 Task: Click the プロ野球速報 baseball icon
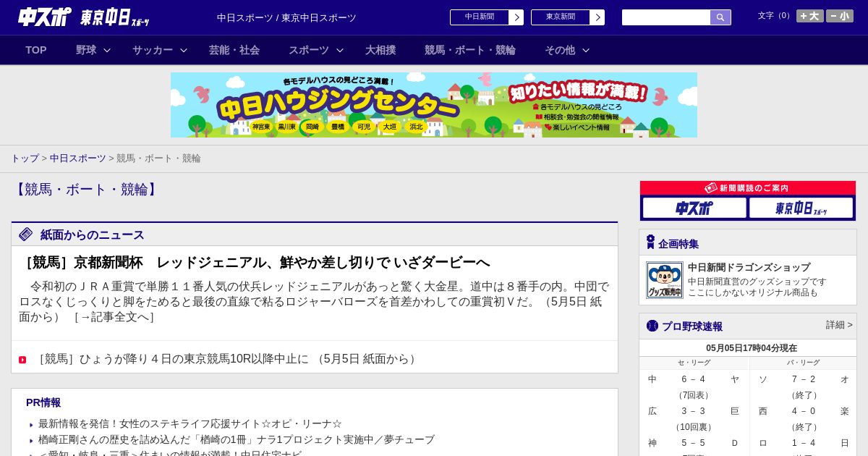pyautogui.click(x=652, y=326)
